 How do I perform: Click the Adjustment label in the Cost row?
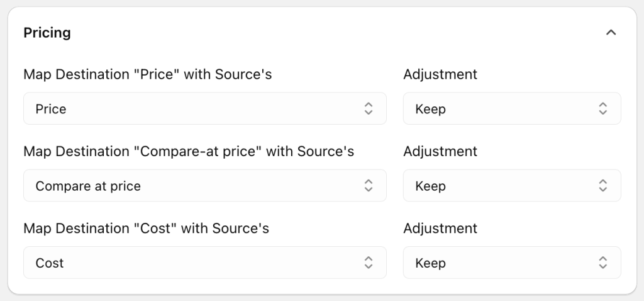click(x=440, y=228)
